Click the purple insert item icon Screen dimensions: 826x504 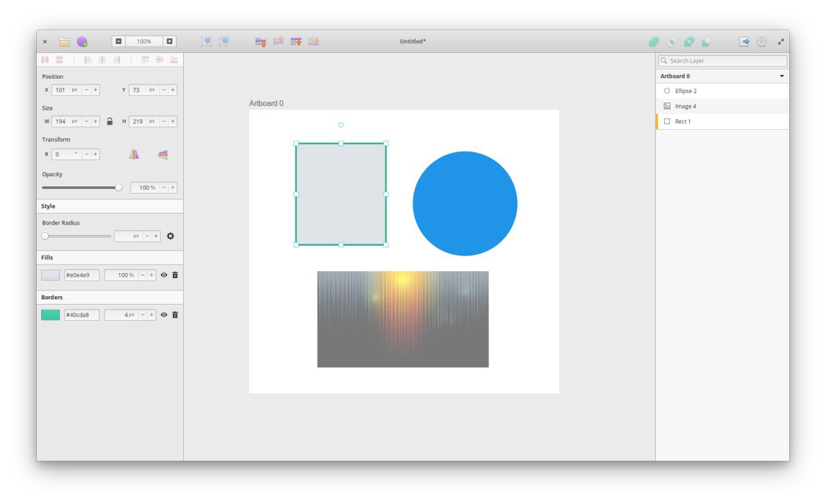82,42
